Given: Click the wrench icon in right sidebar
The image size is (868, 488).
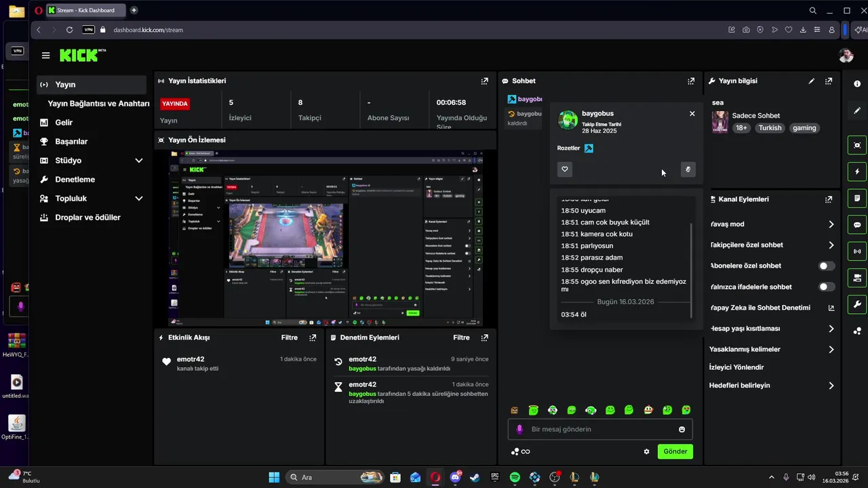Looking at the screenshot, I should point(857,304).
